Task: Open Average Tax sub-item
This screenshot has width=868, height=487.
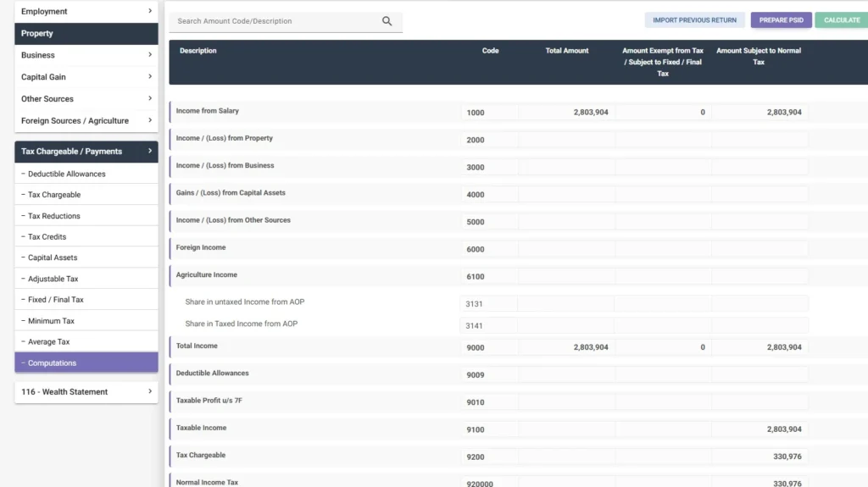Action: [x=86, y=341]
